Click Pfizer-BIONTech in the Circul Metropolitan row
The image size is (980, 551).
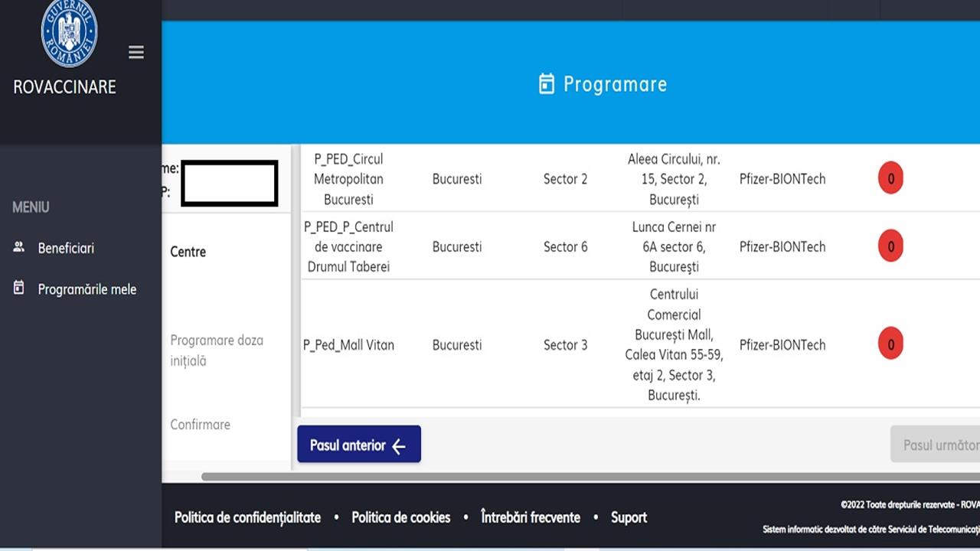782,179
